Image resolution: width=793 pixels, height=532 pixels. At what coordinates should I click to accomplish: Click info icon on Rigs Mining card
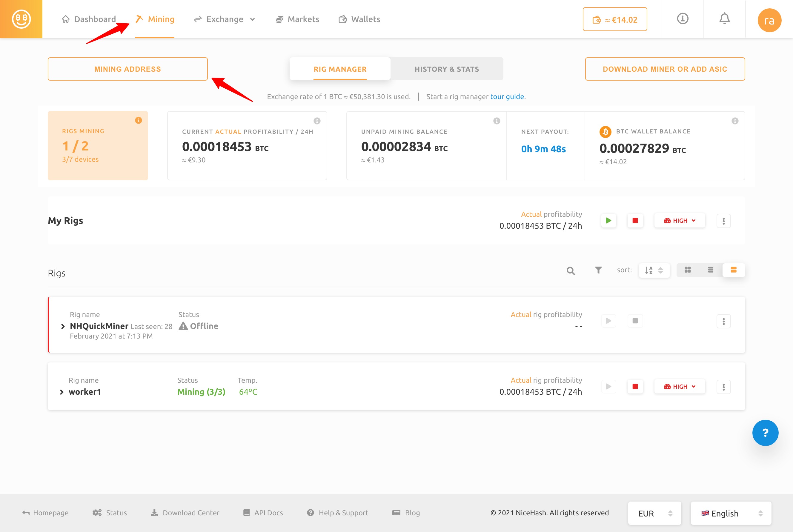tap(139, 120)
